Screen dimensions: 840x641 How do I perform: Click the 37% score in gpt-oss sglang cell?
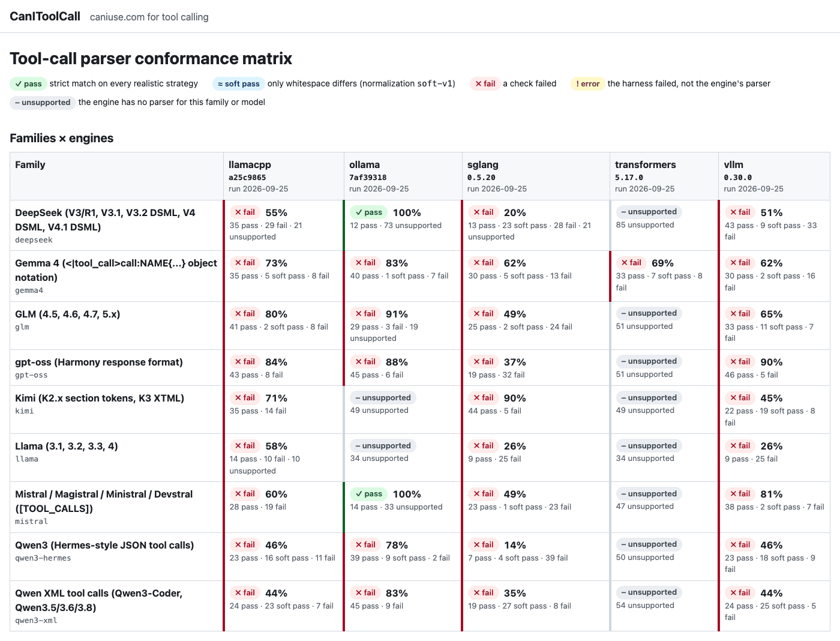pyautogui.click(x=515, y=362)
